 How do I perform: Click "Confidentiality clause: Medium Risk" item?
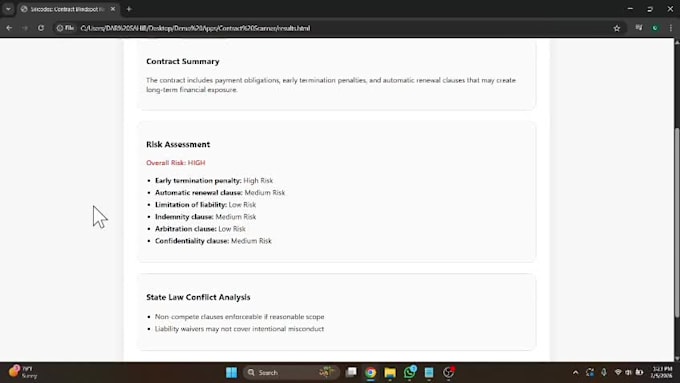[x=213, y=241]
